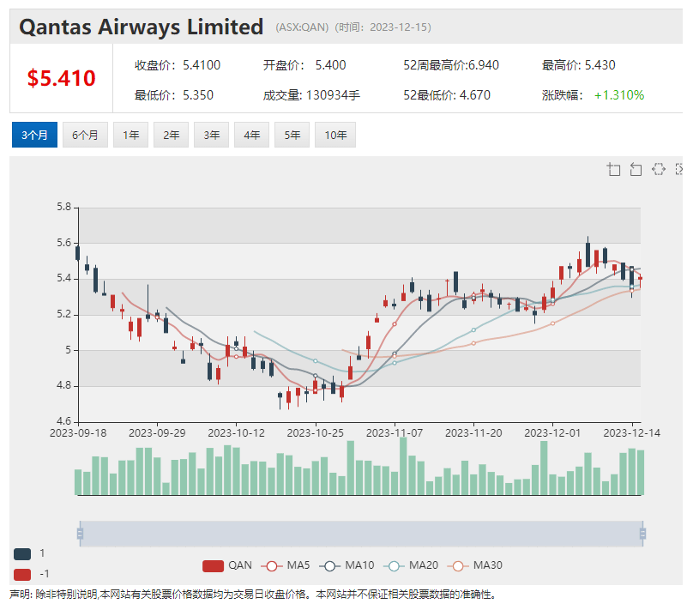
Task: Click the green +1.310% change value
Action: click(x=619, y=95)
